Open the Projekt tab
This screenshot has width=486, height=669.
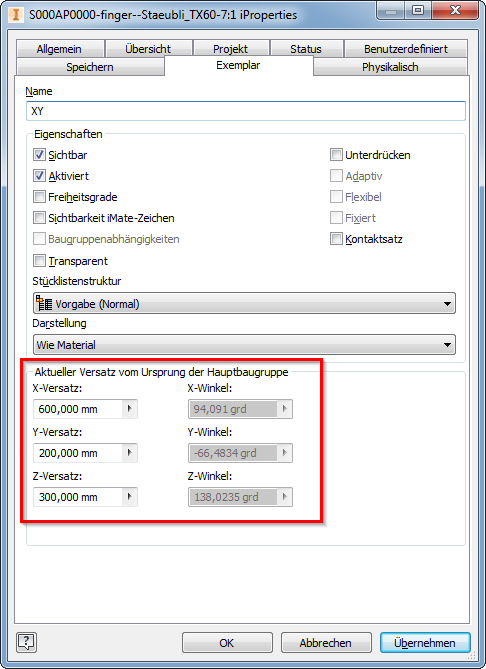pyautogui.click(x=231, y=49)
